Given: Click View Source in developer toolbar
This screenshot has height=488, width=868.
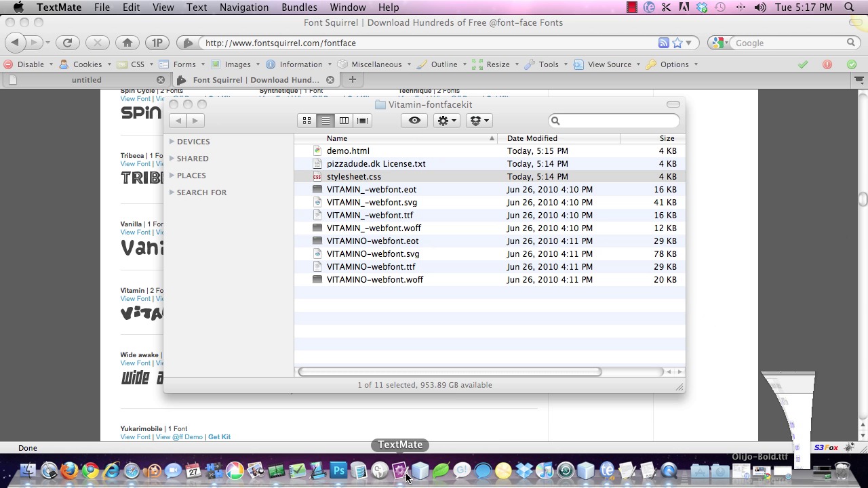Looking at the screenshot, I should (x=607, y=64).
